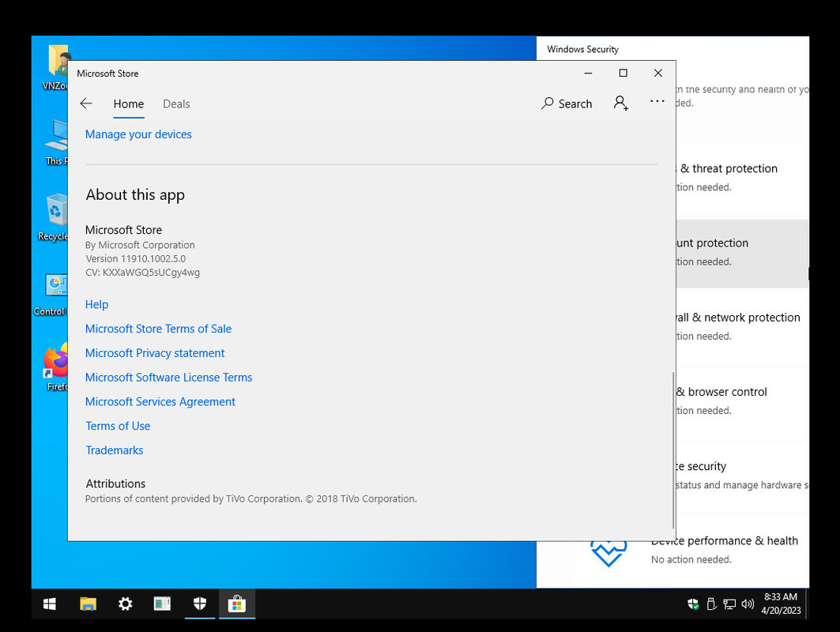
Task: Open Microsoft Software License Terms
Action: click(x=169, y=378)
